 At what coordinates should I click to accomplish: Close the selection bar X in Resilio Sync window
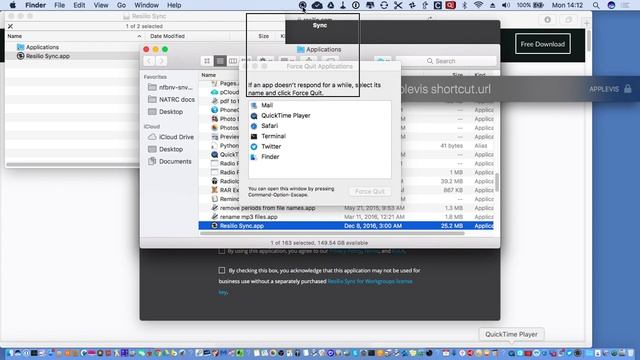click(10, 26)
